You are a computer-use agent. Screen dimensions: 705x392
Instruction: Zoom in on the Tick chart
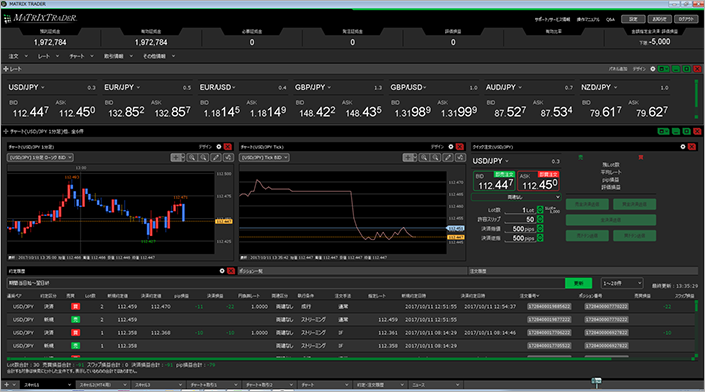coord(424,157)
